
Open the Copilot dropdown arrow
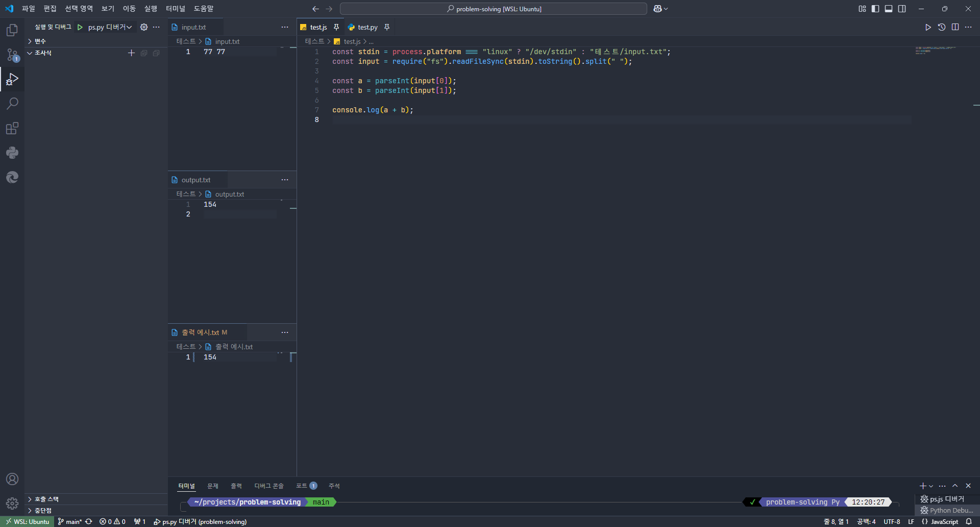tap(666, 9)
